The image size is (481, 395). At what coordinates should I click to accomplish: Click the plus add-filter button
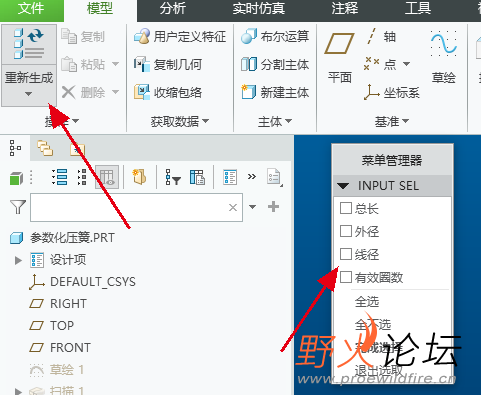(x=273, y=207)
